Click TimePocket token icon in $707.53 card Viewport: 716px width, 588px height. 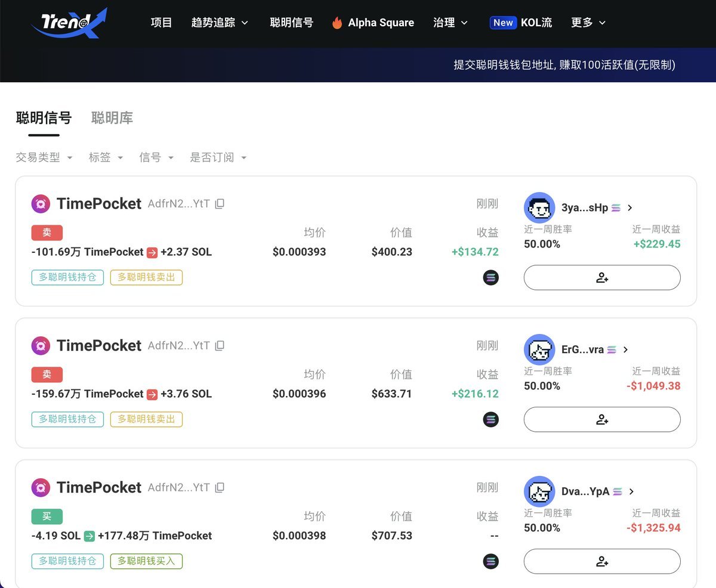pyautogui.click(x=41, y=488)
